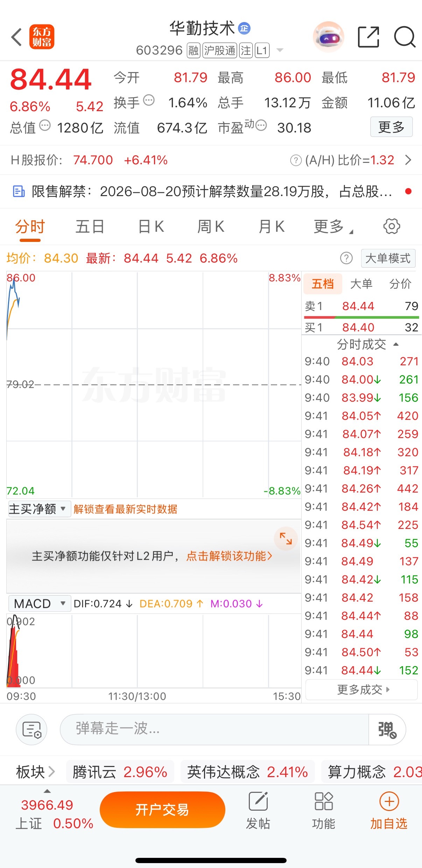Tap the 更多 quote details button

391,127
